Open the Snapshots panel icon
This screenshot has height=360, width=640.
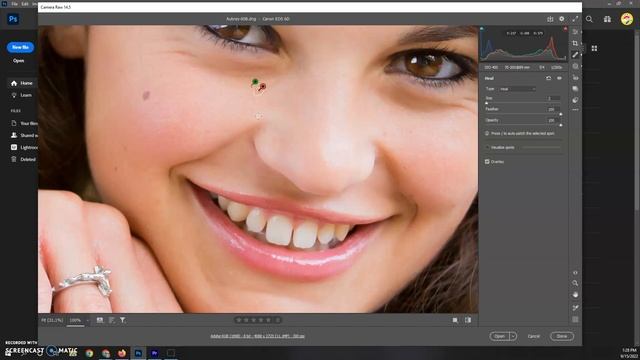pos(575,89)
